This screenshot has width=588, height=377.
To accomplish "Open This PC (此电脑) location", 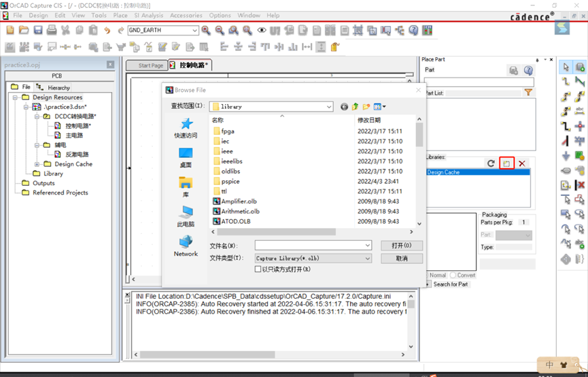I will (x=186, y=216).
